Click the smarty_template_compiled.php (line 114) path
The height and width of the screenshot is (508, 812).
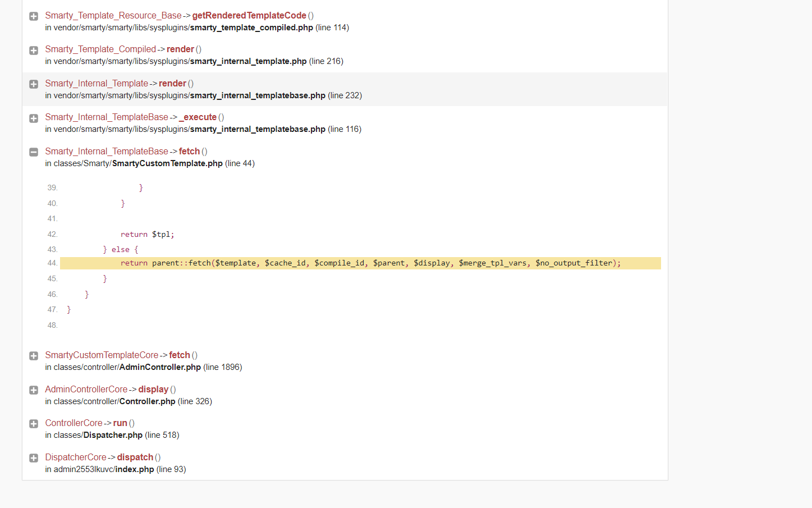click(x=197, y=28)
